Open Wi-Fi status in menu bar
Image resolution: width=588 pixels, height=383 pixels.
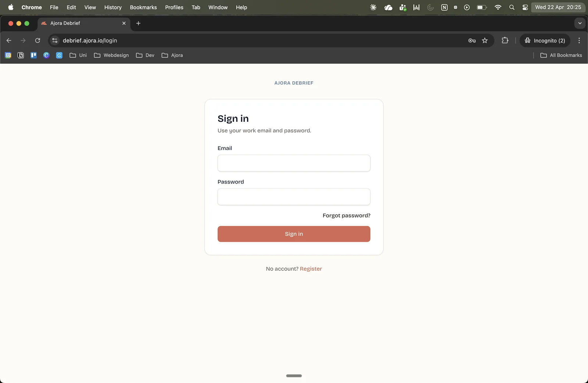[x=498, y=7]
